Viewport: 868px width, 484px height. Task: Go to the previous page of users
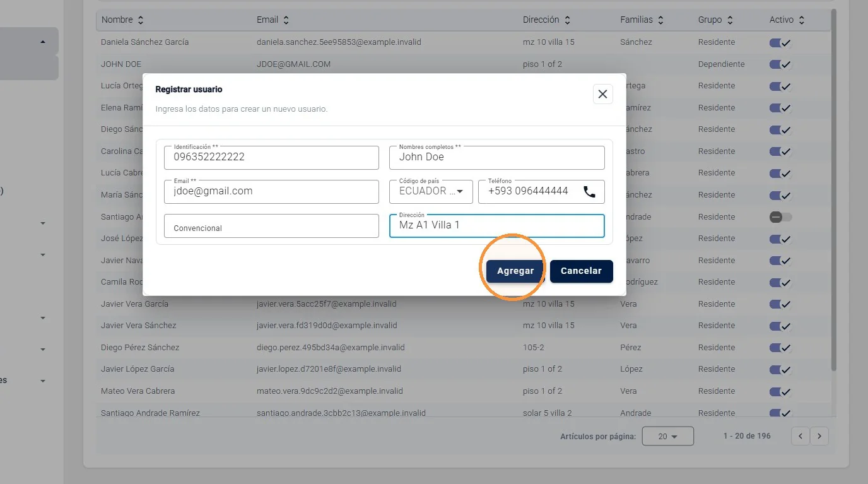pyautogui.click(x=800, y=436)
